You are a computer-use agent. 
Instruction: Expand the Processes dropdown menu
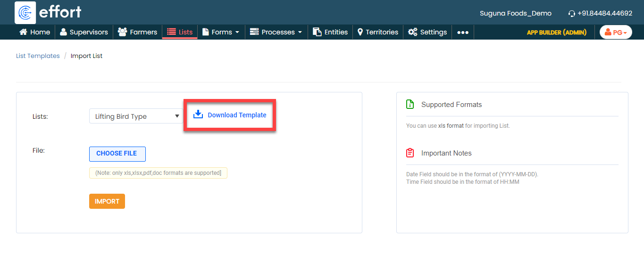tap(276, 32)
